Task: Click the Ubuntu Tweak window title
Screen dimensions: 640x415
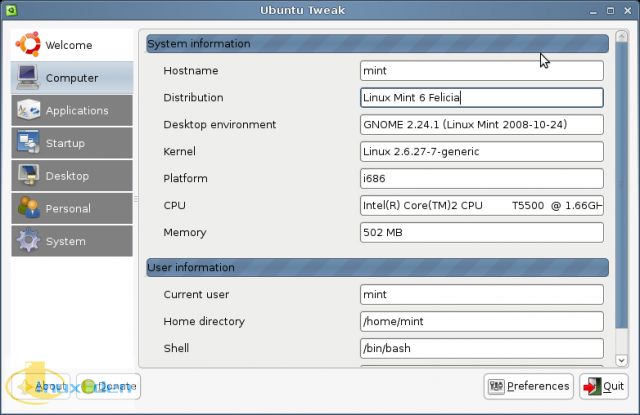Action: click(x=302, y=10)
